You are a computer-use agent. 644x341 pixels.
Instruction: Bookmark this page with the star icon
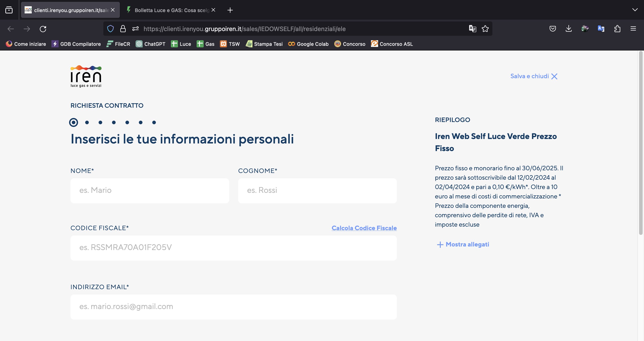(x=485, y=29)
